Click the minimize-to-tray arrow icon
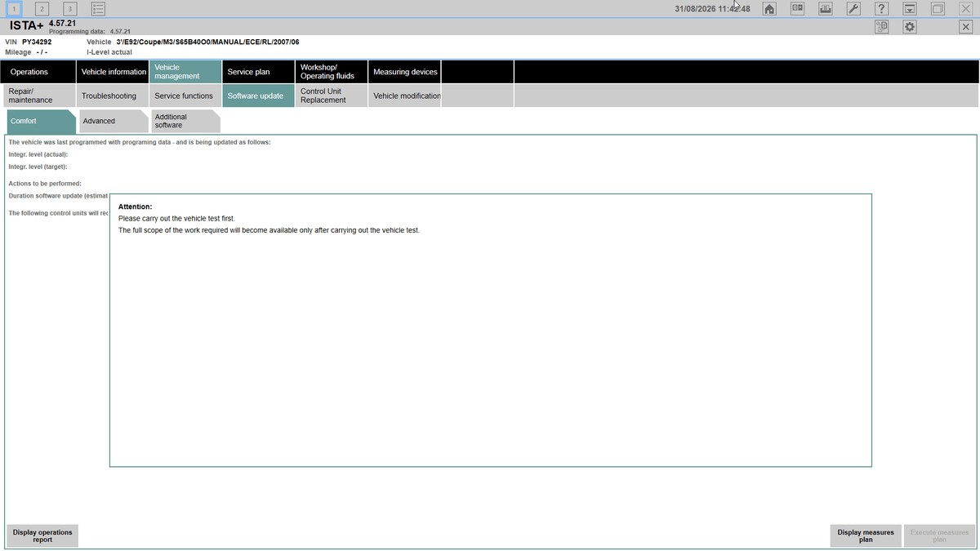 tap(910, 9)
